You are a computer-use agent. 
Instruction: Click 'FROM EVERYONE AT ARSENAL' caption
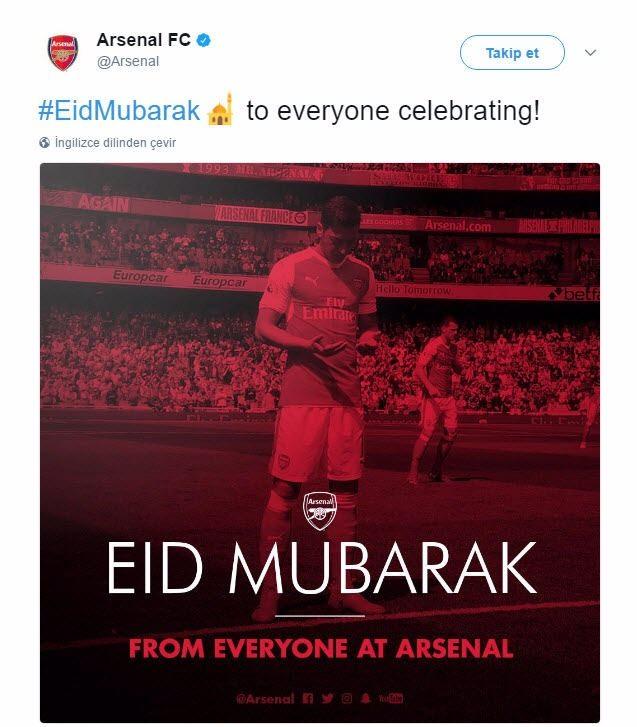click(321, 648)
